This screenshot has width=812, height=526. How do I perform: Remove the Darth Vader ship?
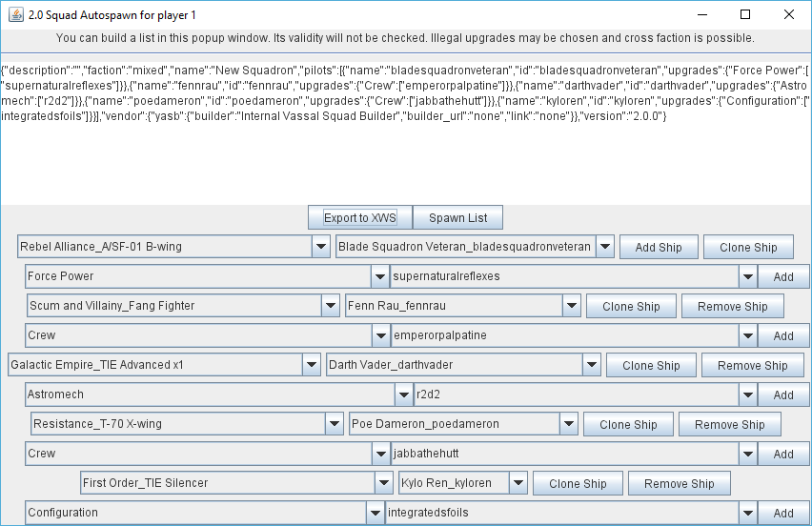tap(753, 365)
